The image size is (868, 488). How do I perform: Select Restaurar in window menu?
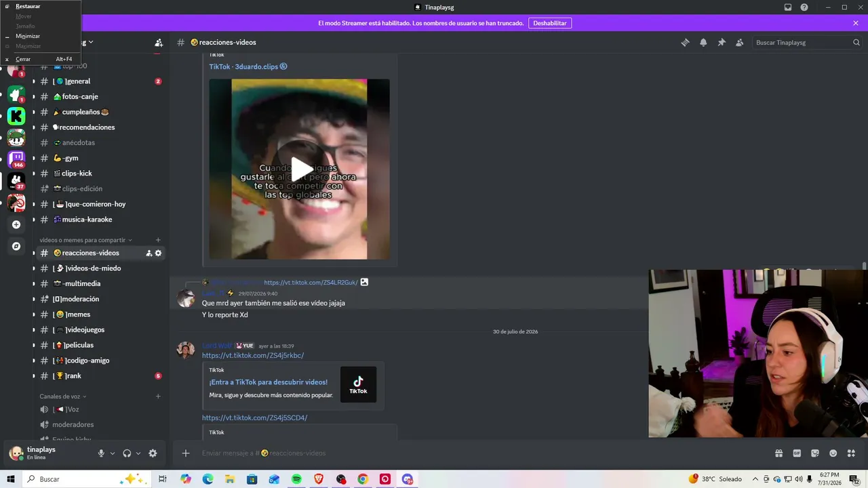[41, 6]
